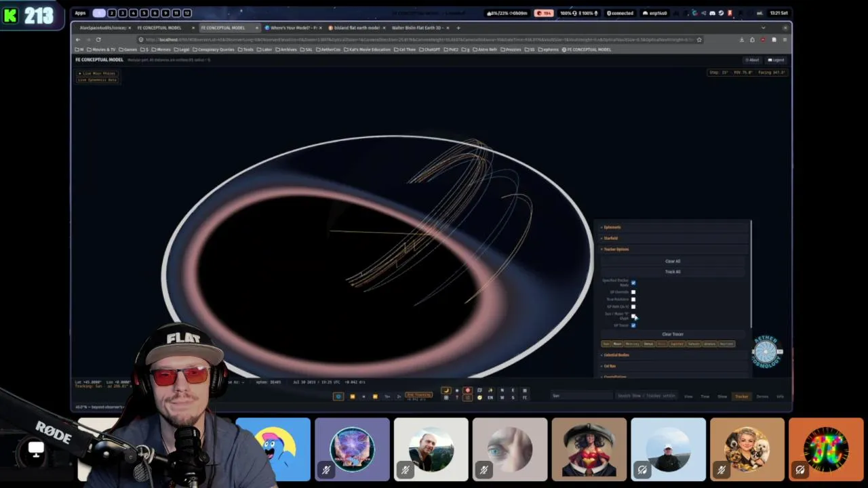Switch to Where's Your Model browser tab
The width and height of the screenshot is (868, 488).
(x=294, y=28)
